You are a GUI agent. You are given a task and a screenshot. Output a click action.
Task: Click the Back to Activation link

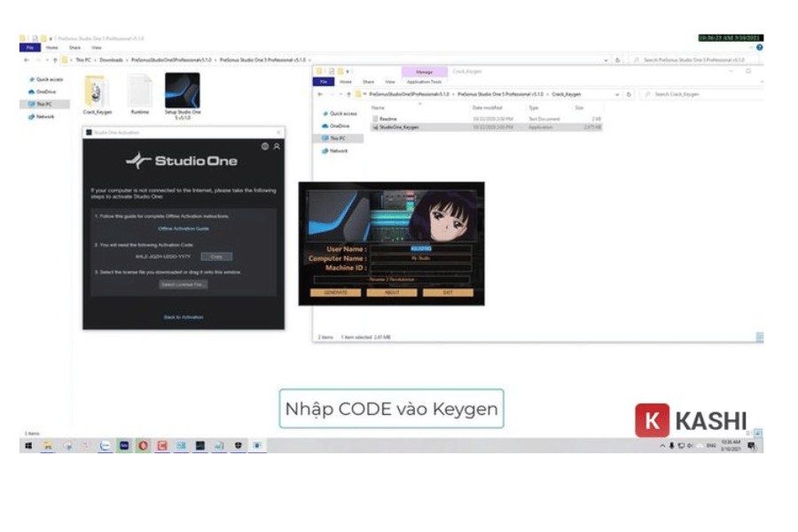[x=184, y=317]
